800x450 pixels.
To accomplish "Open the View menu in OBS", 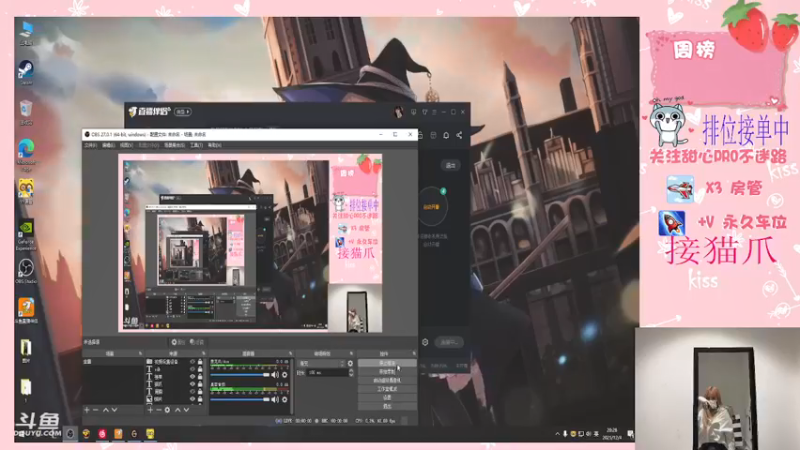I will [126, 145].
